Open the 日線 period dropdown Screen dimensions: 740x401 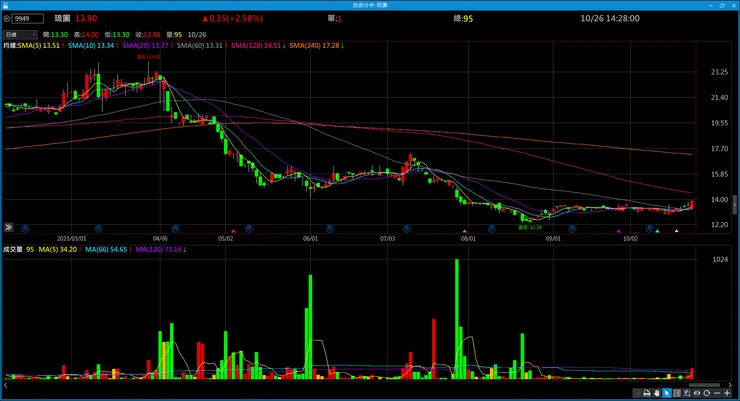tap(20, 34)
